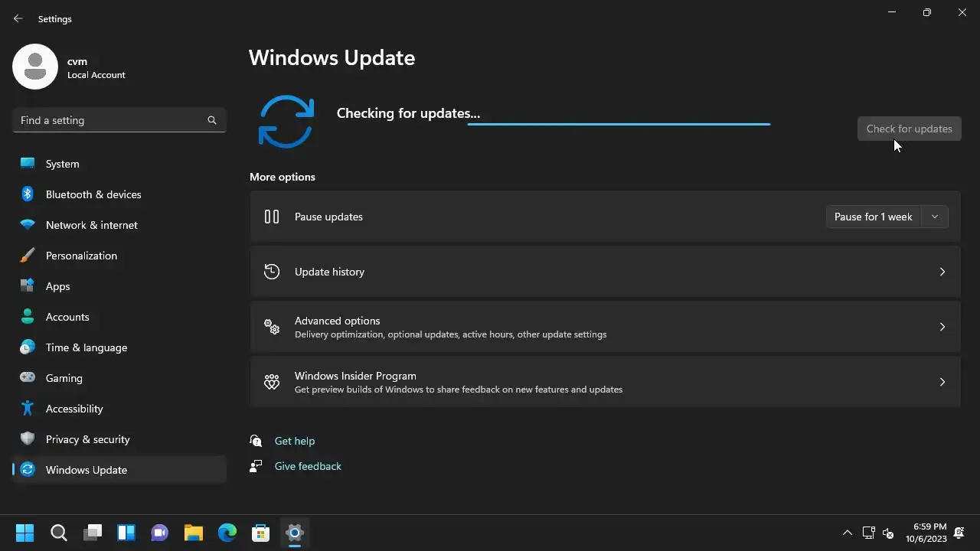Image resolution: width=980 pixels, height=551 pixels.
Task: Click the Settings gear on the taskbar
Action: 295,533
